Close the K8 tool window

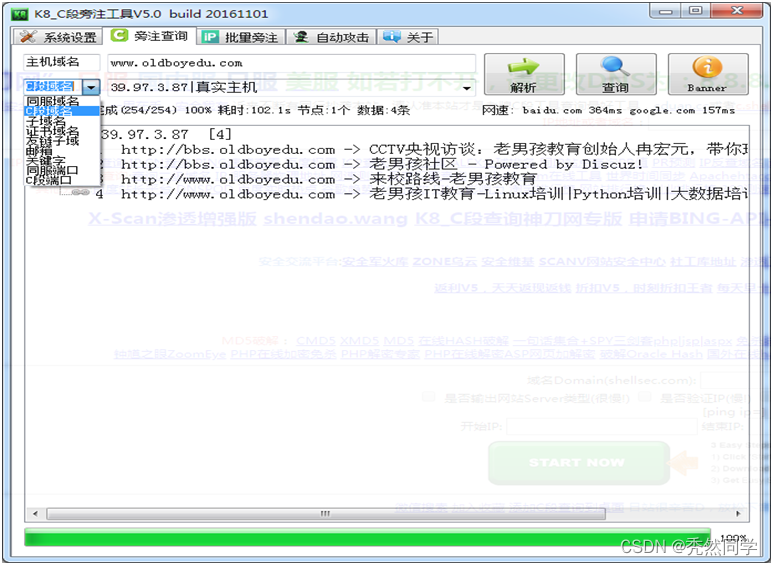tap(737, 11)
